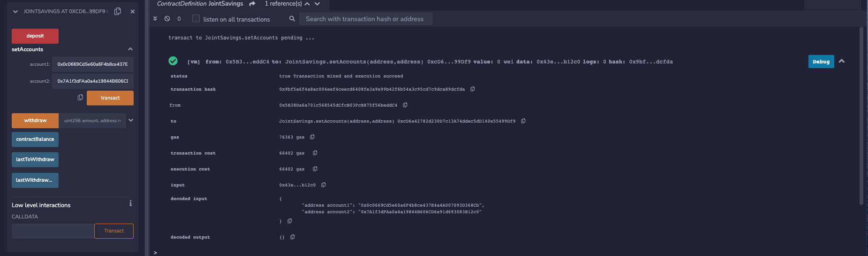
Task: Collapse the setAccounts function parameters
Action: point(130,49)
